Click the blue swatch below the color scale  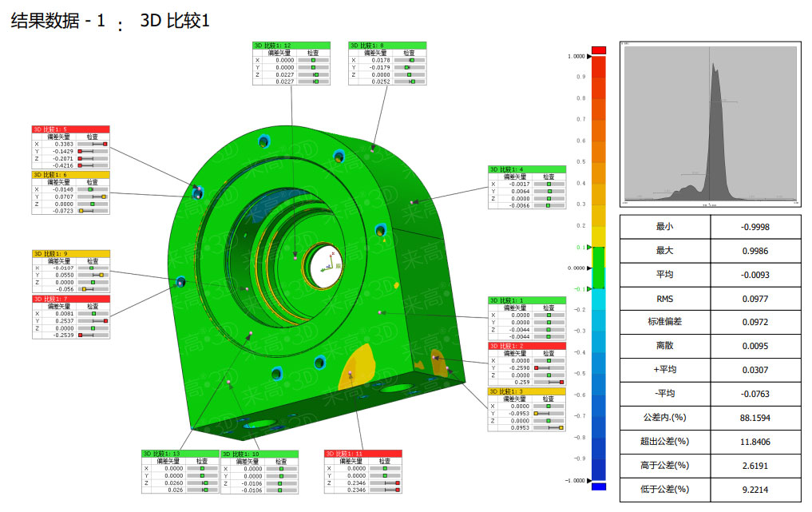pyautogui.click(x=600, y=486)
